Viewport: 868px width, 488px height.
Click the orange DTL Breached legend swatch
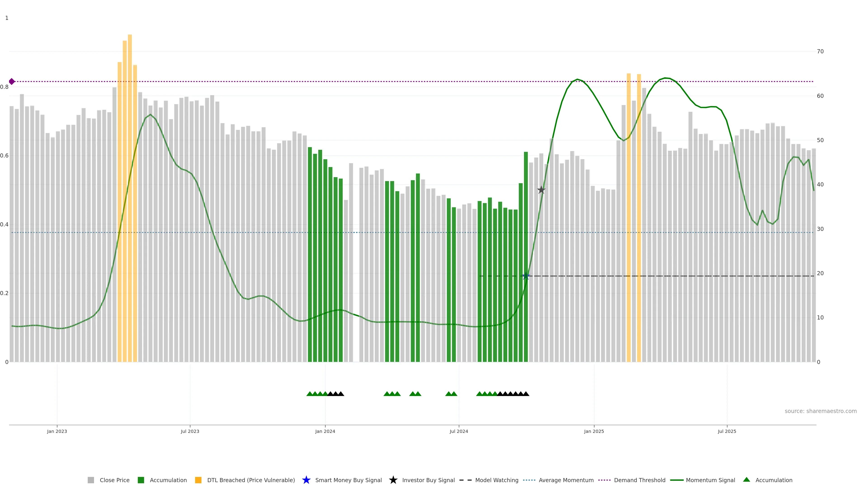(x=198, y=480)
